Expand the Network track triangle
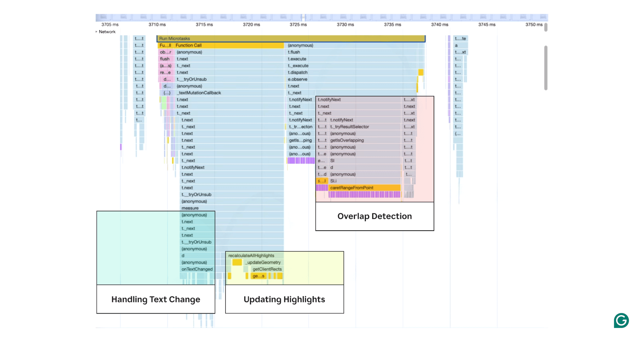Viewport: 644px width, 343px height. pos(97,32)
